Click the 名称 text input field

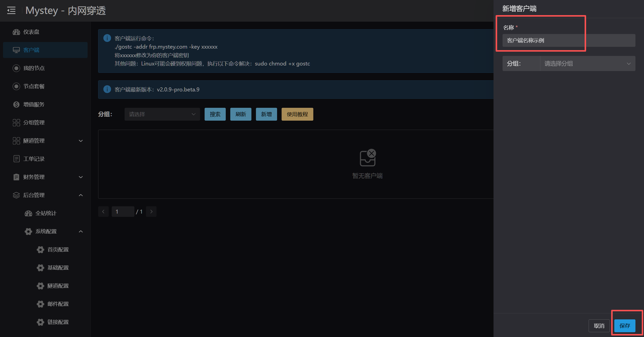569,41
